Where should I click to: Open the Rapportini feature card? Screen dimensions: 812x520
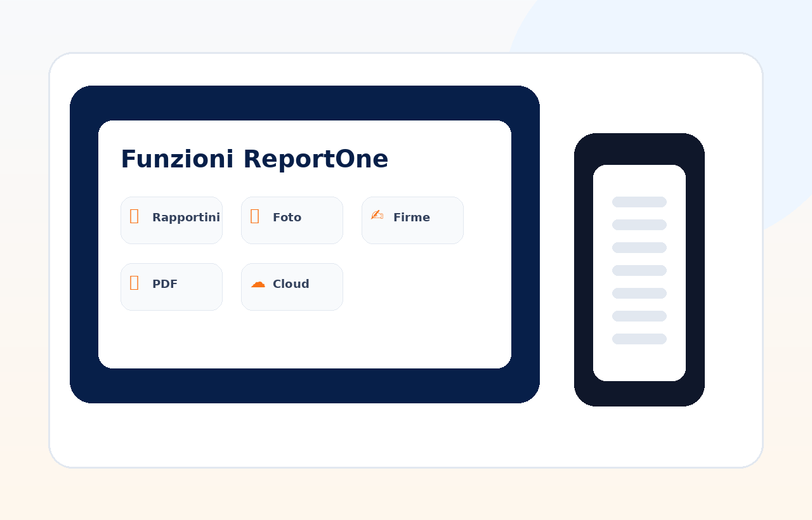(171, 220)
